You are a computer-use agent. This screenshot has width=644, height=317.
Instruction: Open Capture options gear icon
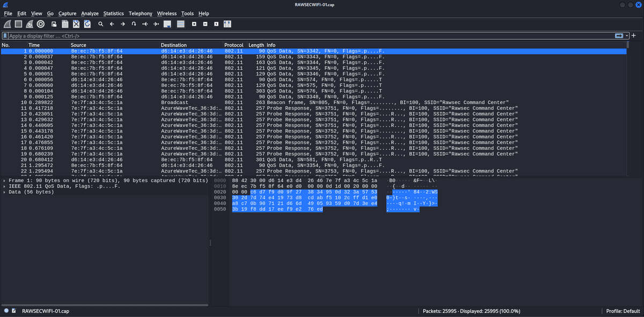coord(41,24)
